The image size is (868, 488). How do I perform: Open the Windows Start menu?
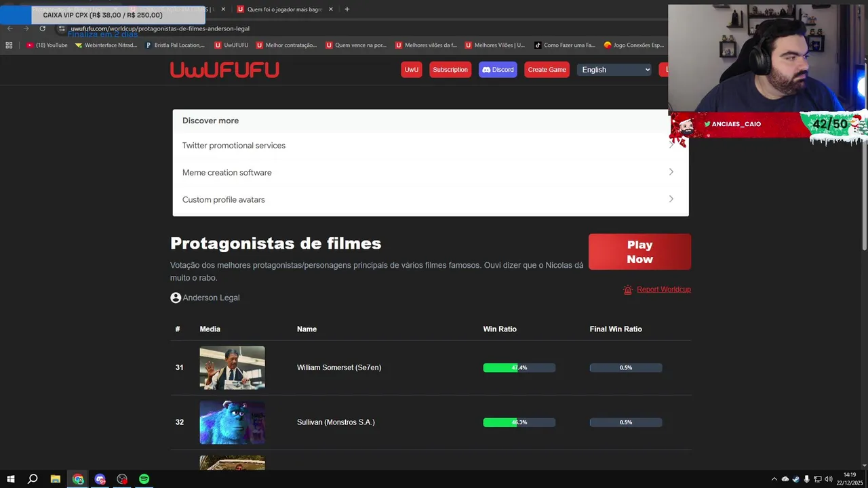(10, 479)
